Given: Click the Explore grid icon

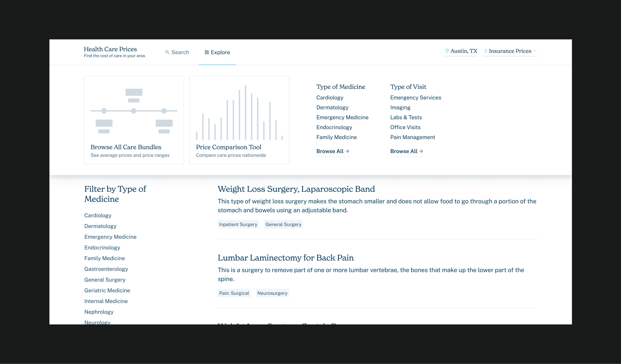Looking at the screenshot, I should (x=207, y=52).
